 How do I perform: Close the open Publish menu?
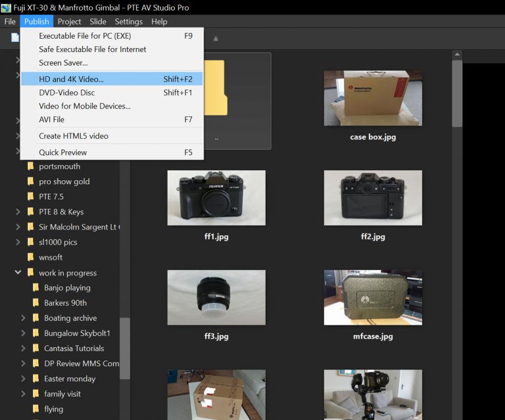point(36,22)
